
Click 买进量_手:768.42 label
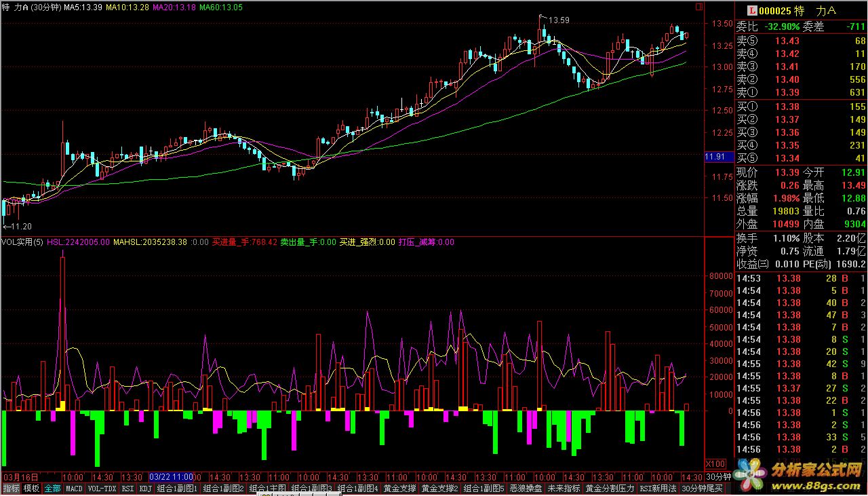point(245,242)
